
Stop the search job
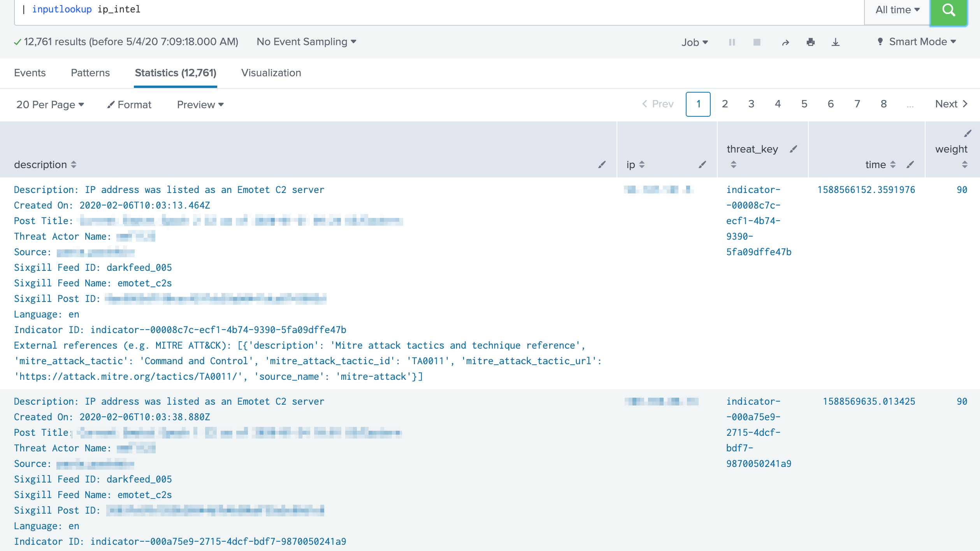(x=757, y=42)
